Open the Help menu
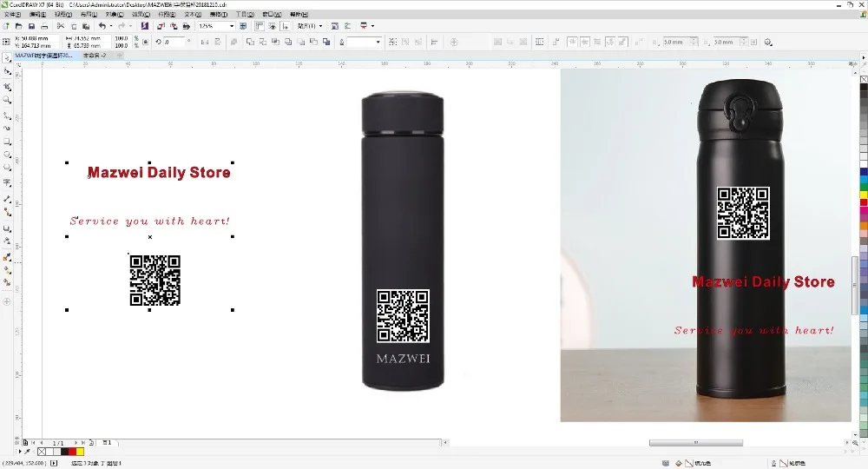 299,15
